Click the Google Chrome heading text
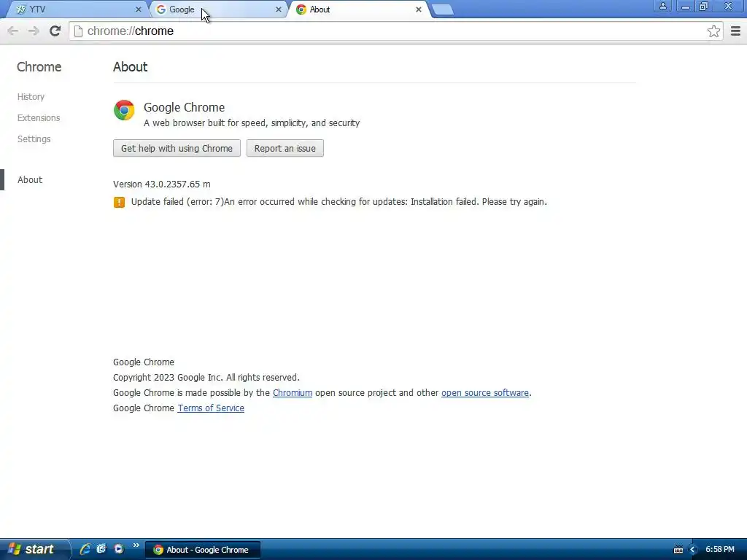This screenshot has height=560, width=747. (x=185, y=108)
